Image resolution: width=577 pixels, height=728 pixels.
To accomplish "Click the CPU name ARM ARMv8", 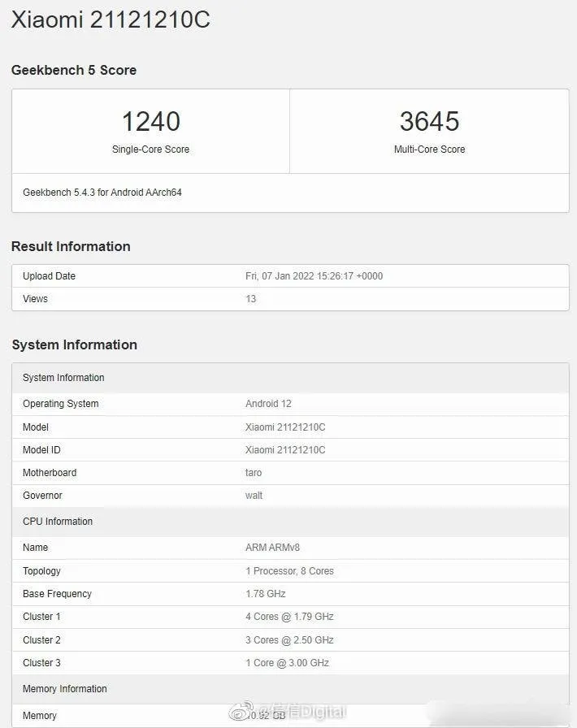I will point(272,548).
